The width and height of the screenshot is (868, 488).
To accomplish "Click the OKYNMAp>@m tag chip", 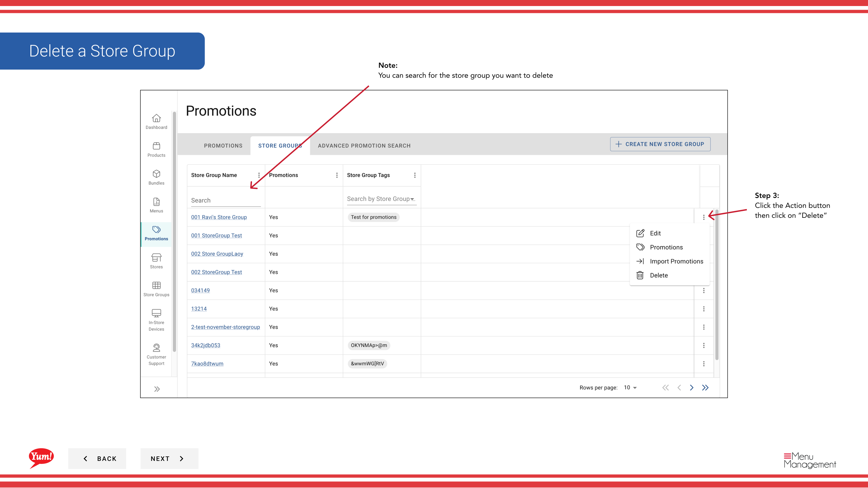I will [369, 345].
